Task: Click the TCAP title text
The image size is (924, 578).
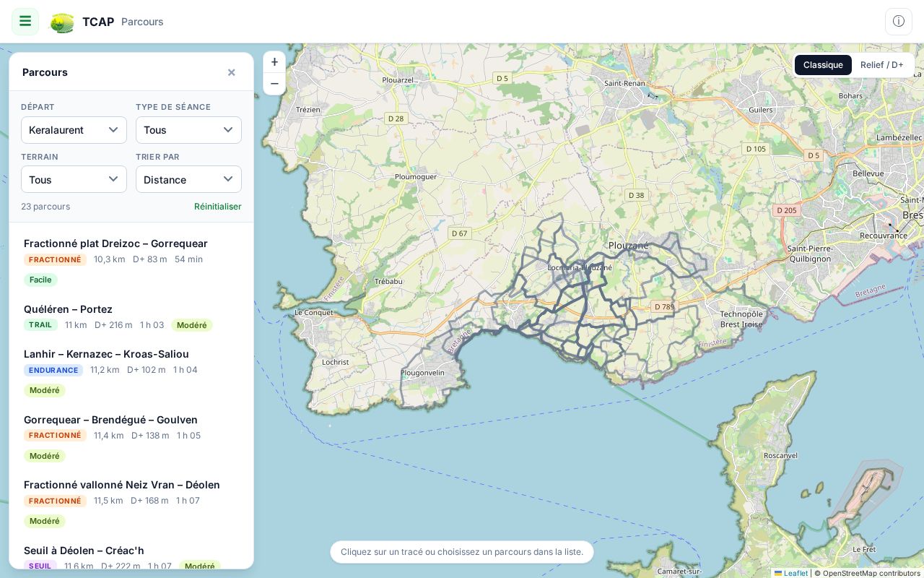Action: click(98, 22)
